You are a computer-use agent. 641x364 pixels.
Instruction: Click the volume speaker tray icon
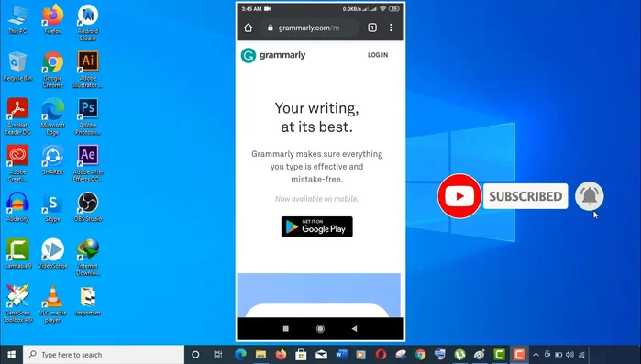(569, 355)
